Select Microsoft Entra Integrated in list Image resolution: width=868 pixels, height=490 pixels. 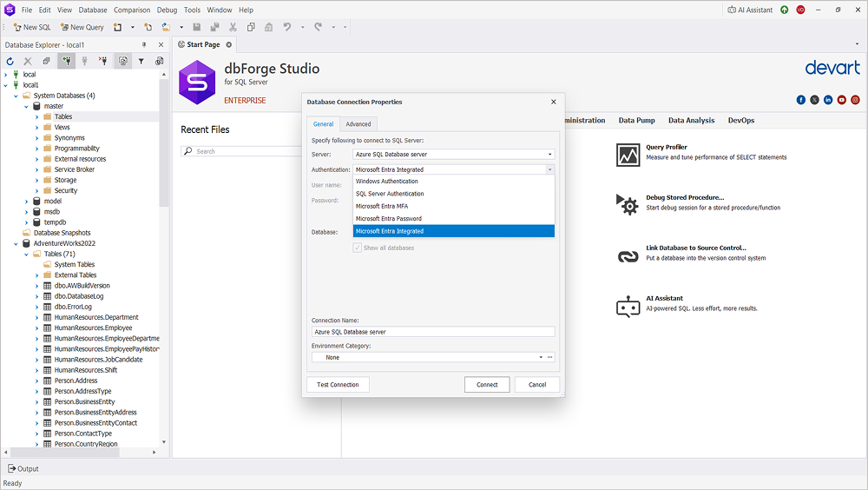pyautogui.click(x=453, y=231)
